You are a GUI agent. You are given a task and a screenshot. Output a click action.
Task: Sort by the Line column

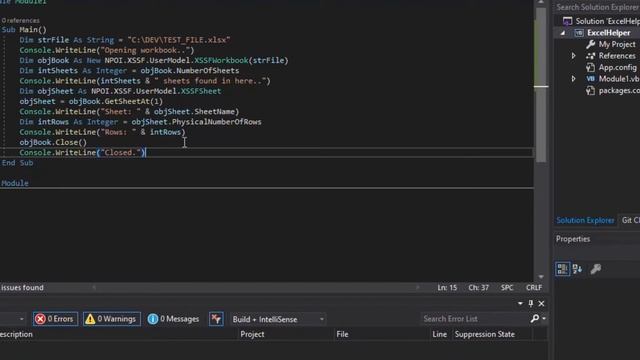pyautogui.click(x=441, y=334)
